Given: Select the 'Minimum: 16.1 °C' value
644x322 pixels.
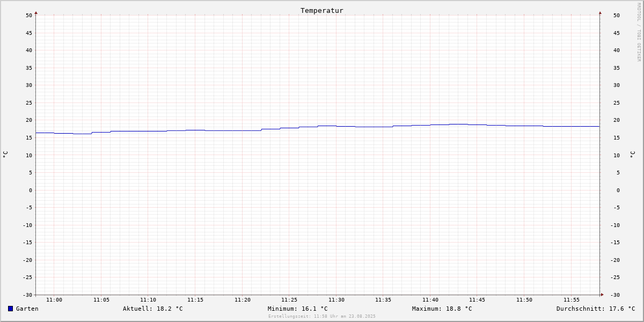Looking at the screenshot, I should pyautogui.click(x=298, y=309).
